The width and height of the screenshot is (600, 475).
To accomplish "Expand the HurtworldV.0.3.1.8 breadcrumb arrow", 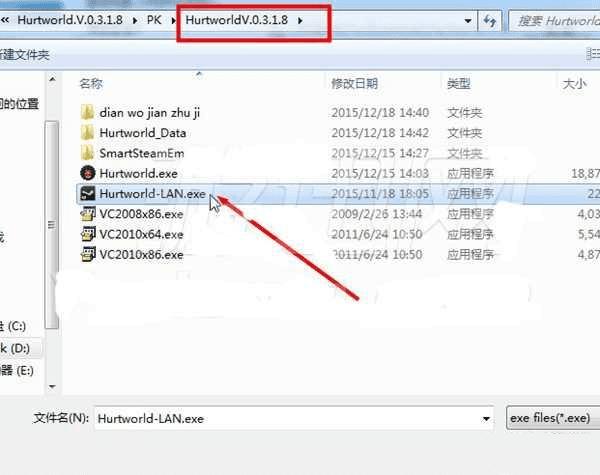I will (300, 20).
